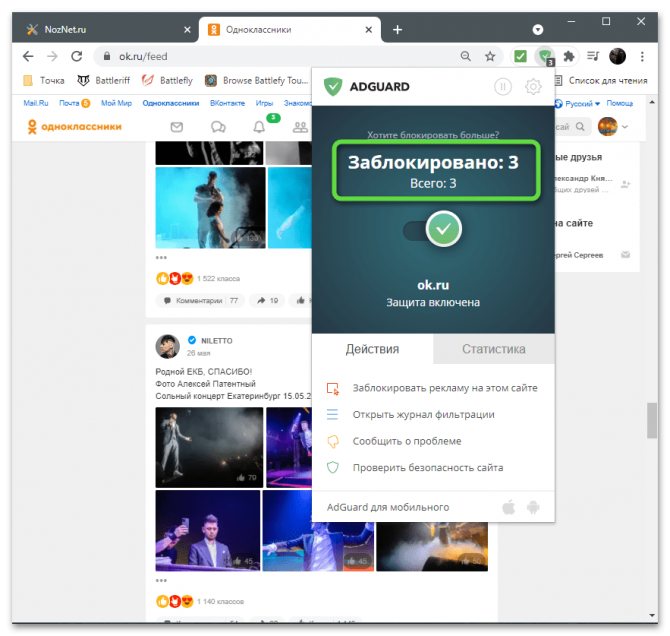Click AdGuard extension icon in Chrome toolbar
This screenshot has height=636, width=670.
545,56
